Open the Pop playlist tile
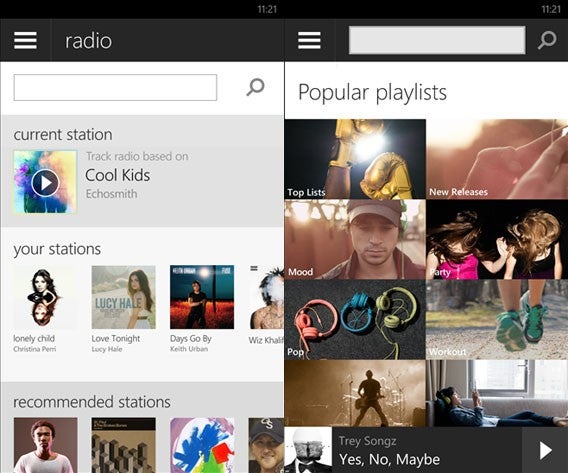 point(355,319)
